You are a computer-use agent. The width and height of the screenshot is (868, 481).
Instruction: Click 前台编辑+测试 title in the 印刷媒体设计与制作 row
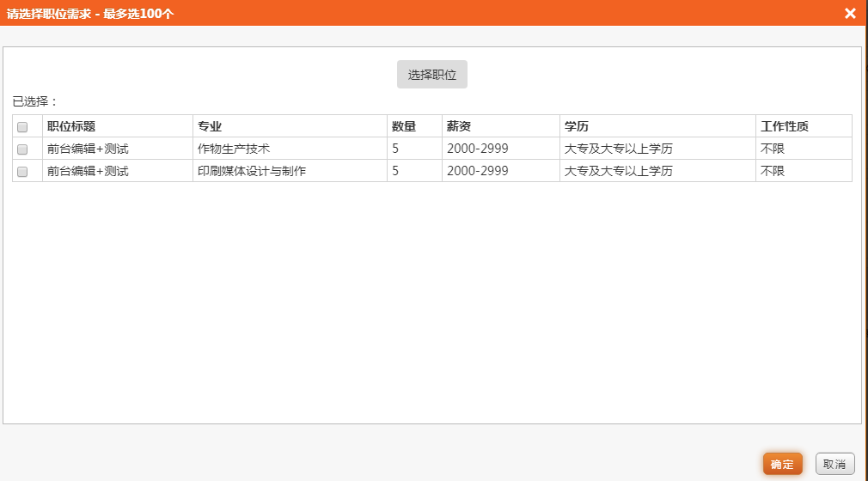[88, 171]
